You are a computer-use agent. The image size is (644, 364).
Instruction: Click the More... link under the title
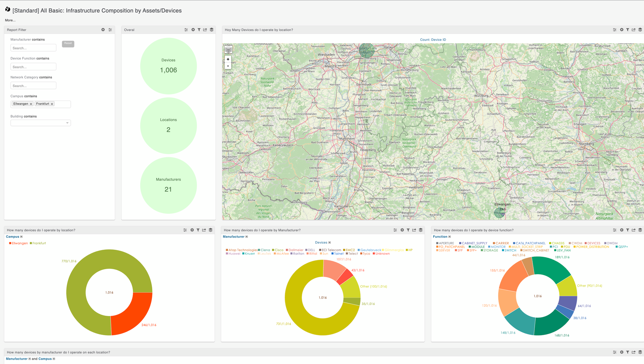10,20
